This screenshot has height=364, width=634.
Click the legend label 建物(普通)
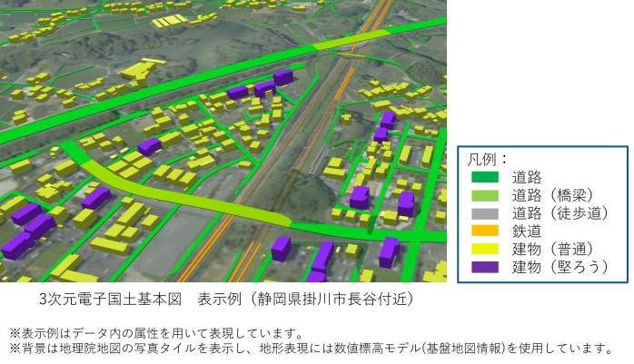pos(553,249)
